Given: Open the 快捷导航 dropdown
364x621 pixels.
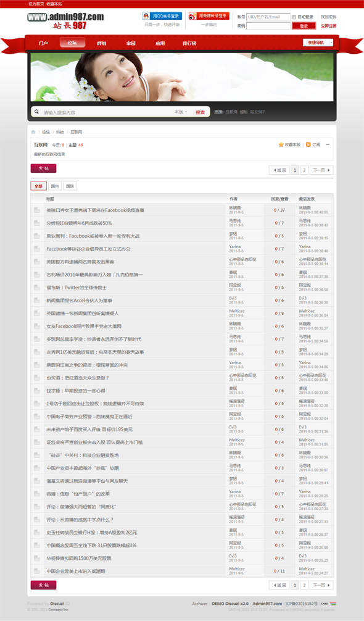Looking at the screenshot, I should (318, 43).
